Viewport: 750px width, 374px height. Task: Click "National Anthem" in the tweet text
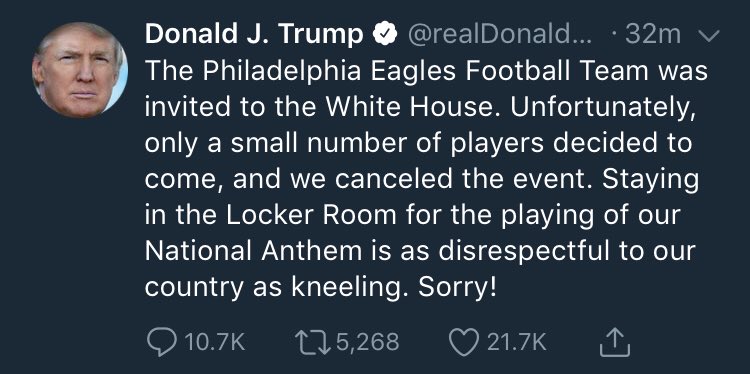254,251
